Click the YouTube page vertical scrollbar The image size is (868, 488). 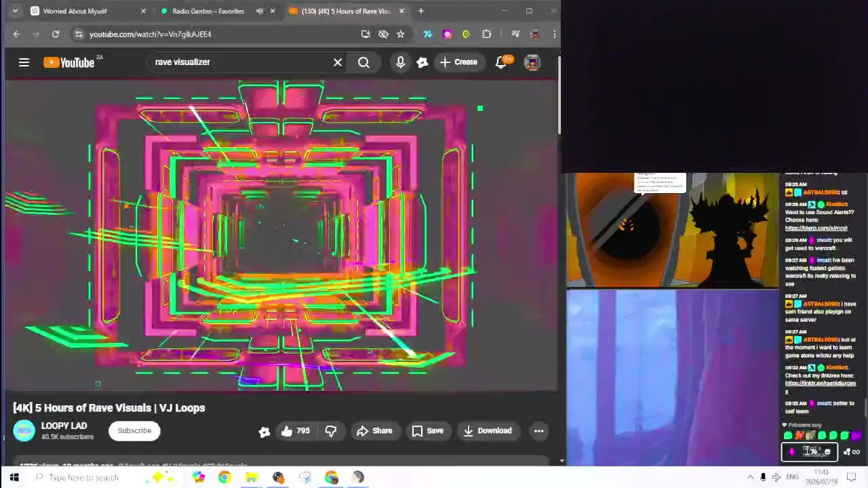coord(560,95)
